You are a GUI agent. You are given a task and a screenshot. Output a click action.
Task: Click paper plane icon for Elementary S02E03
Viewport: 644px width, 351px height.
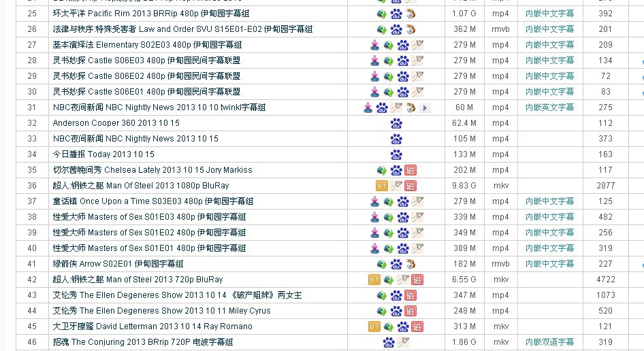coord(418,45)
